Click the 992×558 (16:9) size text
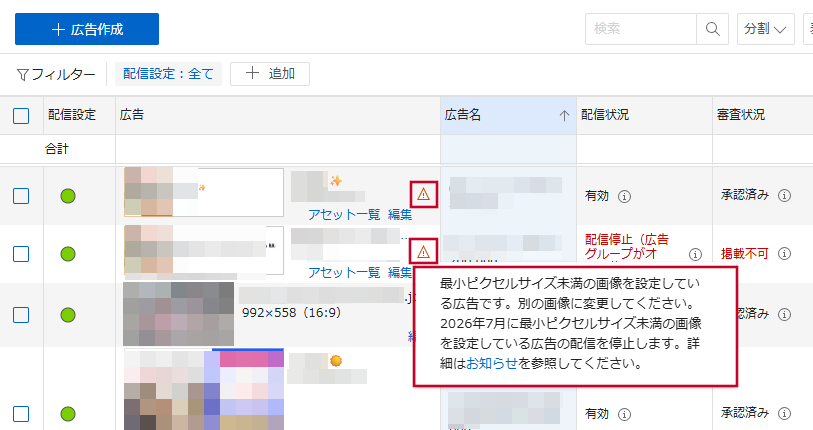 click(x=291, y=313)
